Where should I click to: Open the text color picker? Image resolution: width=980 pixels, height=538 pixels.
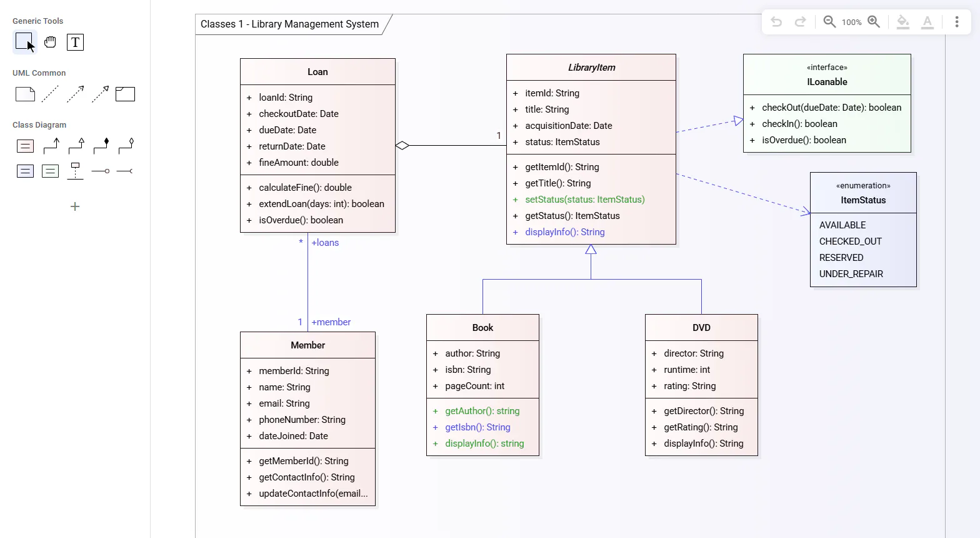click(x=927, y=22)
